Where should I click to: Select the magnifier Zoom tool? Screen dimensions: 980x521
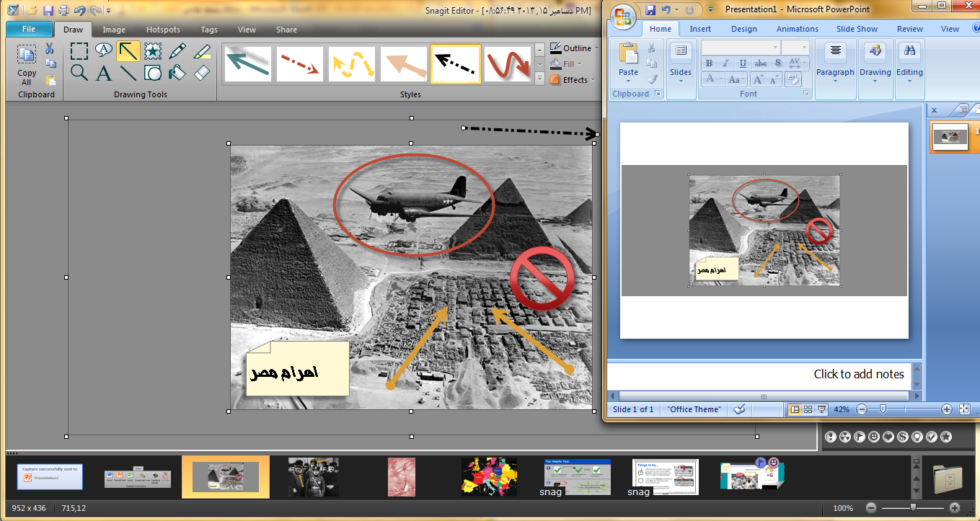pos(79,73)
